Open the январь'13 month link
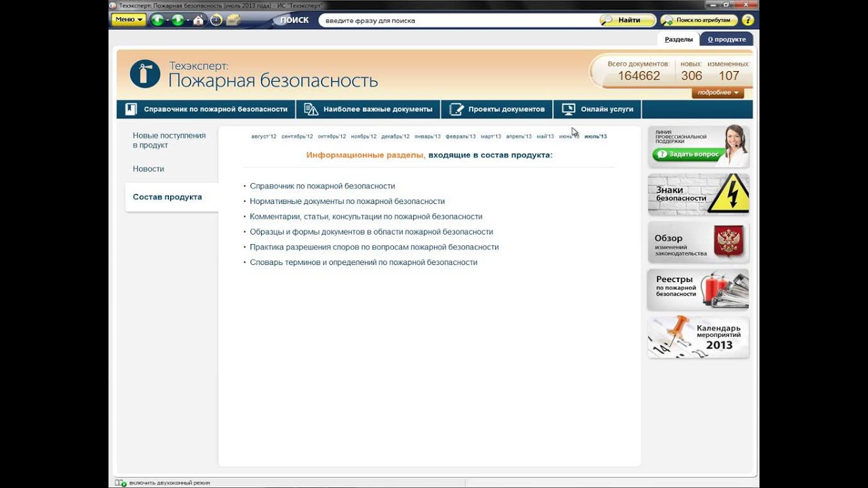Viewport: 868px width, 488px height. [427, 137]
